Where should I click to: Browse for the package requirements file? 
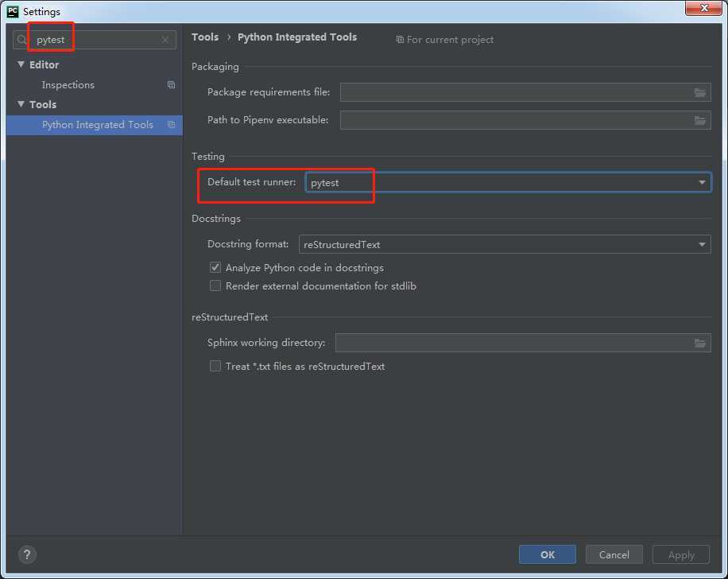[x=699, y=92]
